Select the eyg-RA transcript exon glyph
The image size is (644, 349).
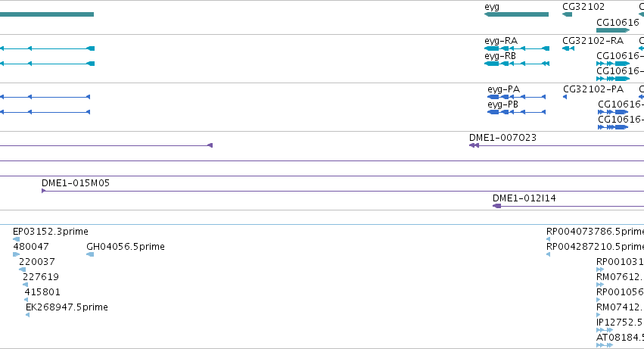pyautogui.click(x=517, y=48)
